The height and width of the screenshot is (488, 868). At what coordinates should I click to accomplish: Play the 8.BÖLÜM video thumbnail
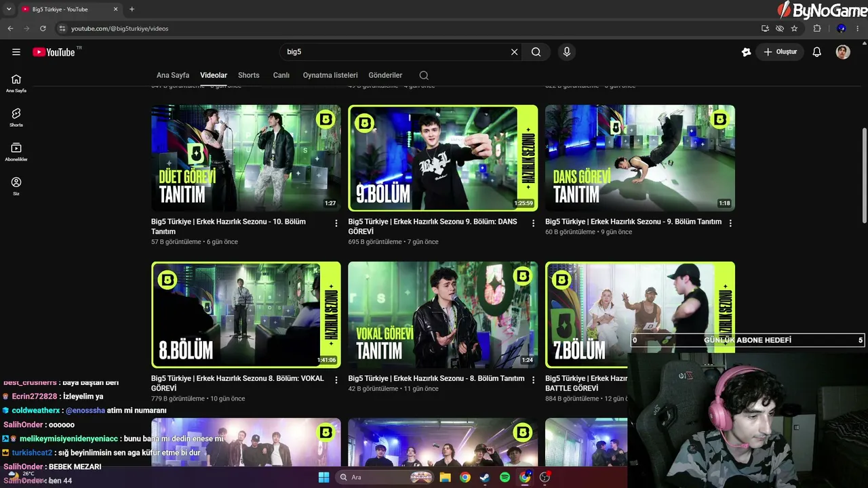pyautogui.click(x=246, y=314)
